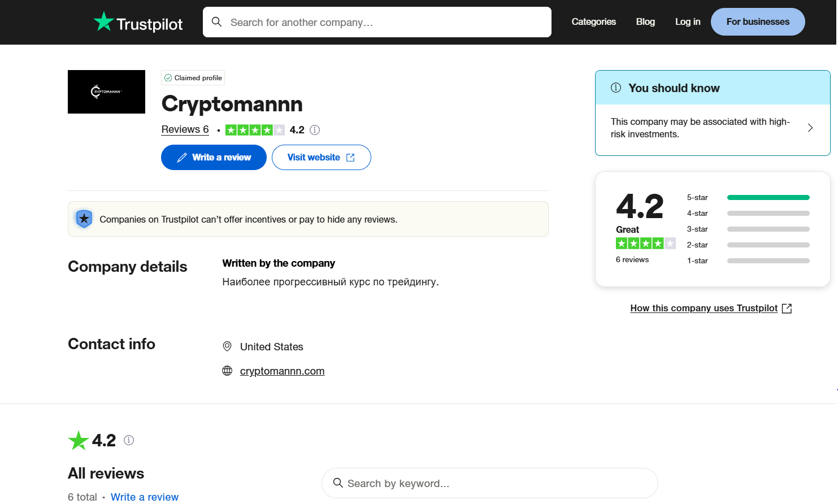Open info icon next to bottom 4.2 rating
838x504 pixels.
point(129,440)
